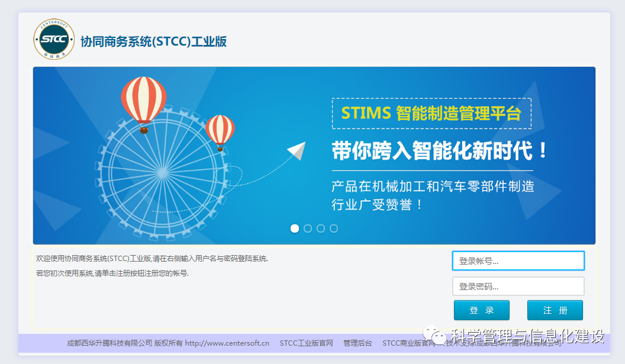
Task: Open the 管理后台 footer link
Action: [x=357, y=343]
